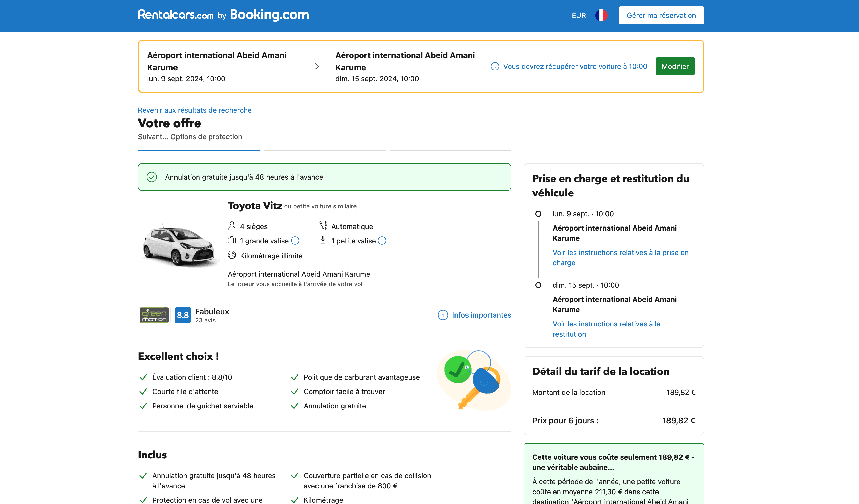Image resolution: width=859 pixels, height=504 pixels.
Task: Click the 4 sièges person icon
Action: (x=232, y=226)
